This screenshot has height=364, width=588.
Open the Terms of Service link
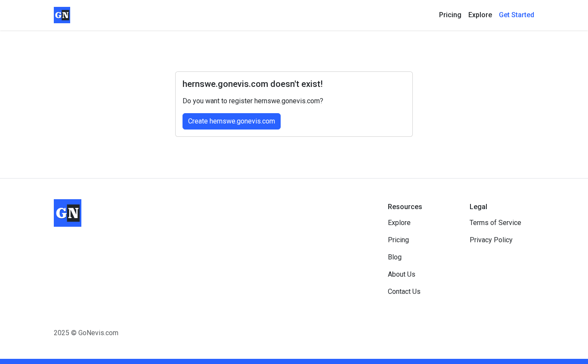click(495, 223)
